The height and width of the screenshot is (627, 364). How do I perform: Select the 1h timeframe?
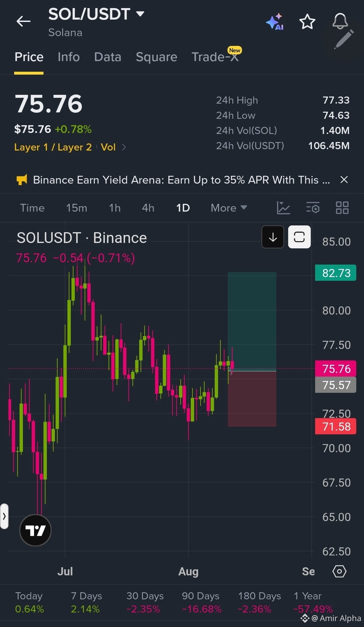[115, 208]
